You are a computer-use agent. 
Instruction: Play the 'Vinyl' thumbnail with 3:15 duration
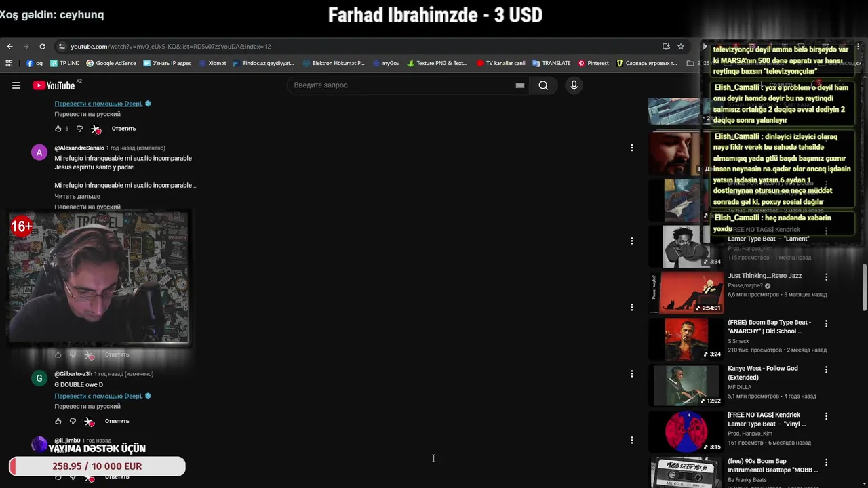coord(686,431)
